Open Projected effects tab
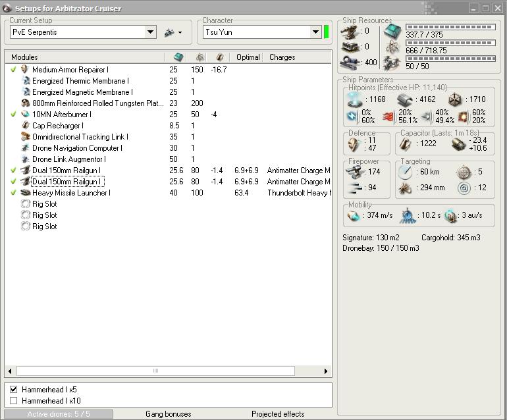This screenshot has height=420, width=507. (278, 414)
